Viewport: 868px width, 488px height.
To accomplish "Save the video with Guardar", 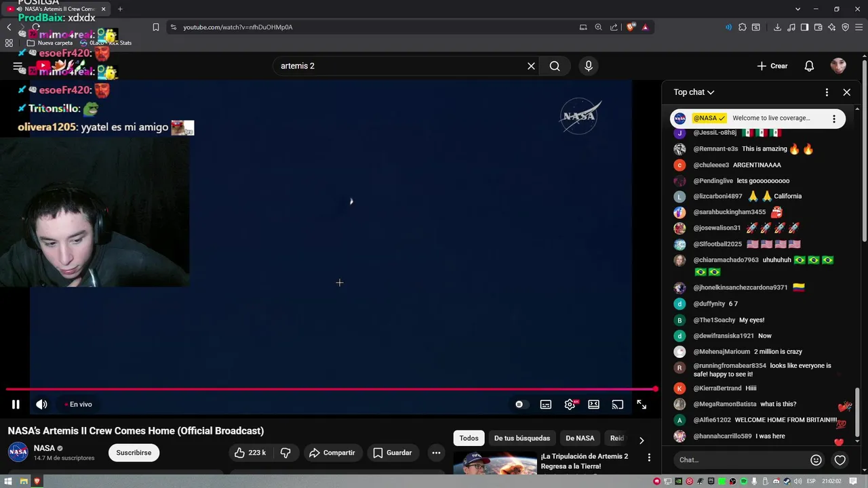I will pyautogui.click(x=393, y=453).
